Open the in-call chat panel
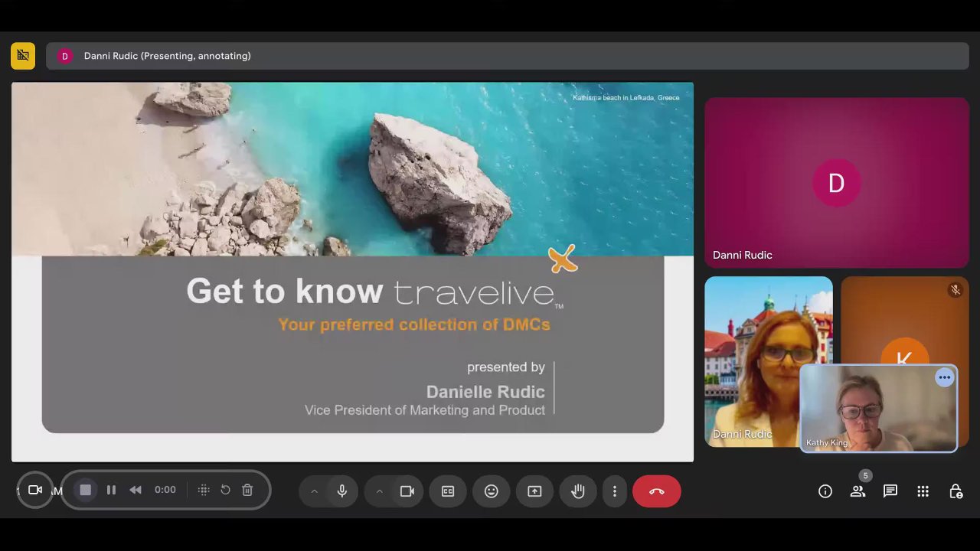The image size is (980, 551). (x=890, y=491)
